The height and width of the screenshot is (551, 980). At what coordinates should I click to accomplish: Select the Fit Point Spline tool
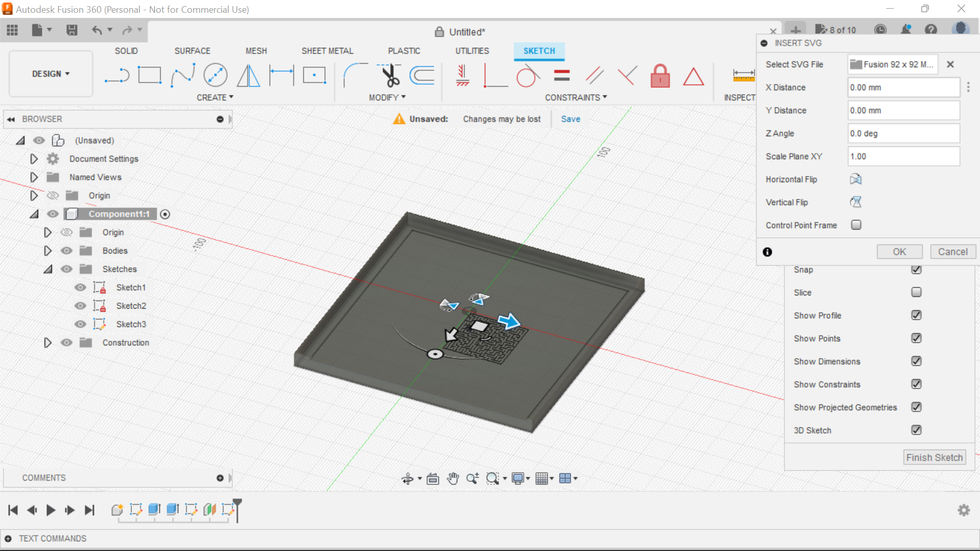183,75
